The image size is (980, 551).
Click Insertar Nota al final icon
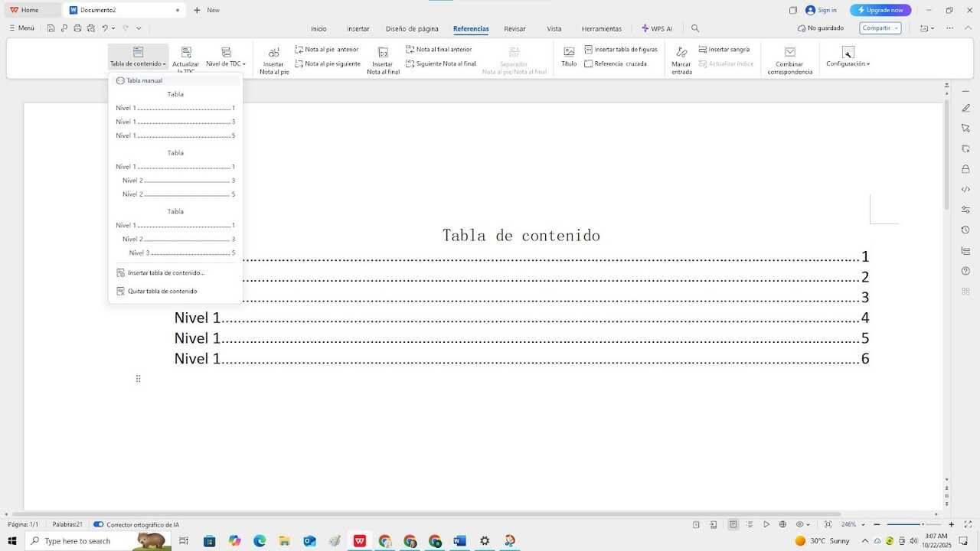tap(383, 53)
